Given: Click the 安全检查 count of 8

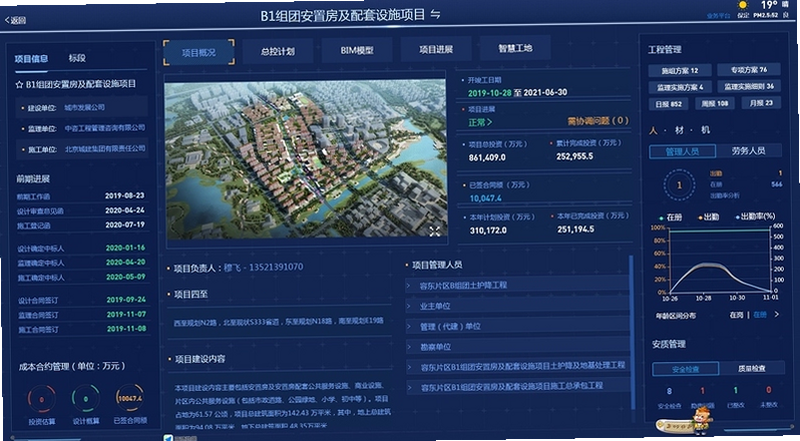Looking at the screenshot, I should pos(669,391).
